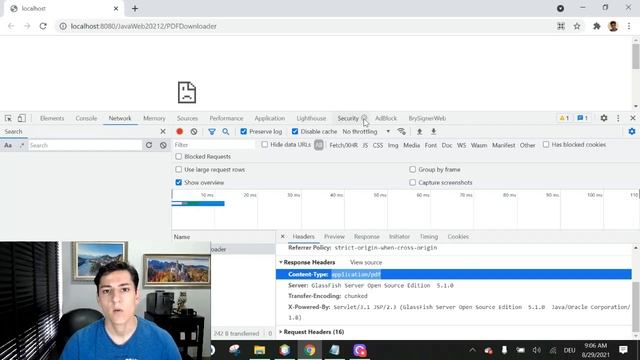Toggle the Preserve log checkbox
The width and height of the screenshot is (640, 360).
pyautogui.click(x=244, y=131)
